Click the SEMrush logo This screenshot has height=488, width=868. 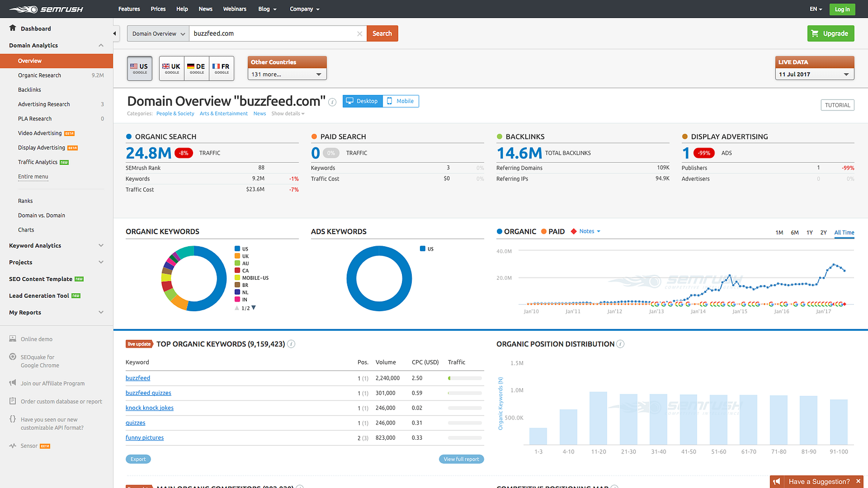[x=46, y=9]
